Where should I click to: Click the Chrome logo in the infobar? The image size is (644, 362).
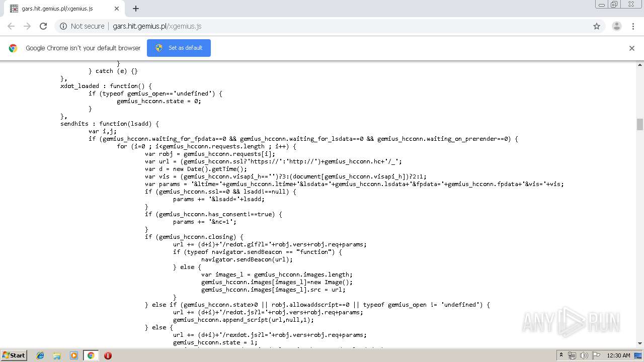coord(13,48)
